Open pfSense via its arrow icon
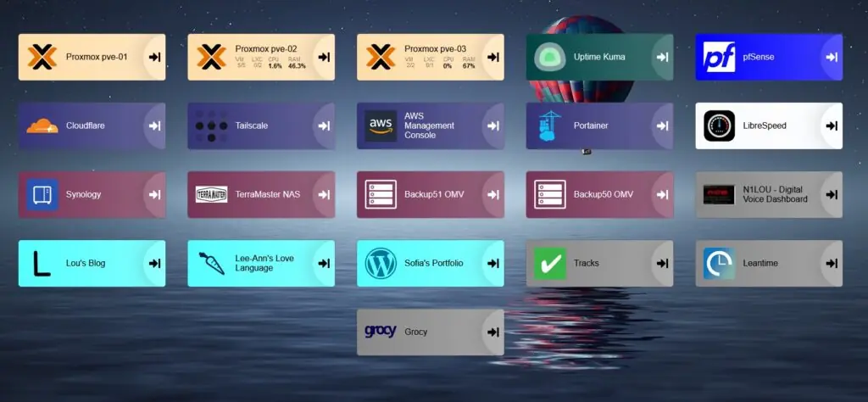This screenshot has width=868, height=402. point(832,57)
